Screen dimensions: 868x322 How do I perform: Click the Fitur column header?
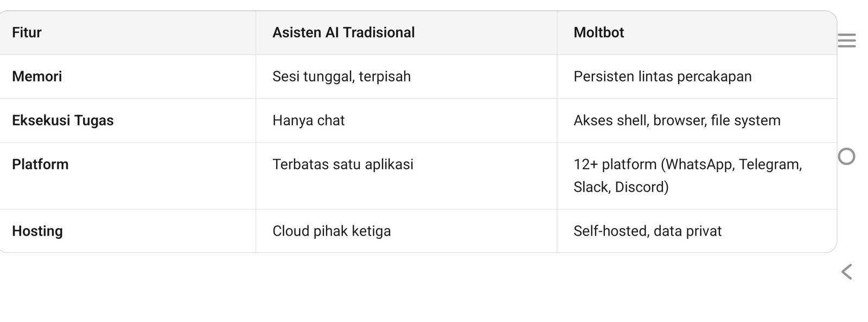pos(27,33)
